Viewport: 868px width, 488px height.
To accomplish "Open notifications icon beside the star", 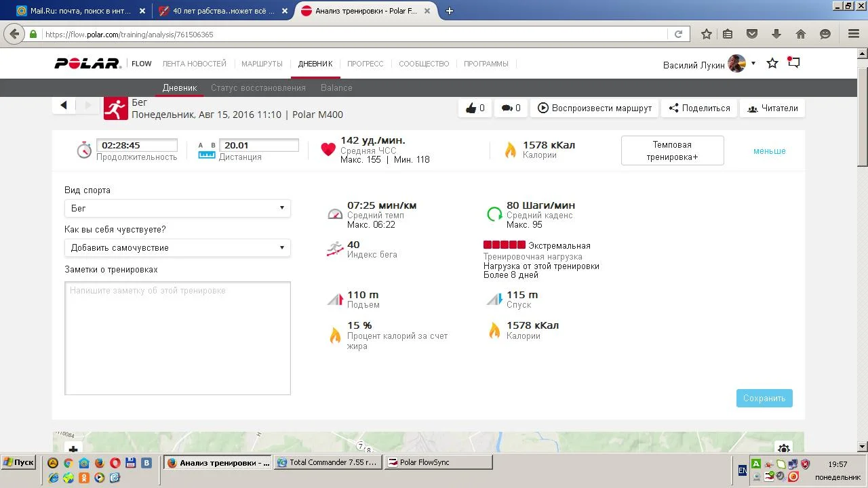I will tap(793, 63).
